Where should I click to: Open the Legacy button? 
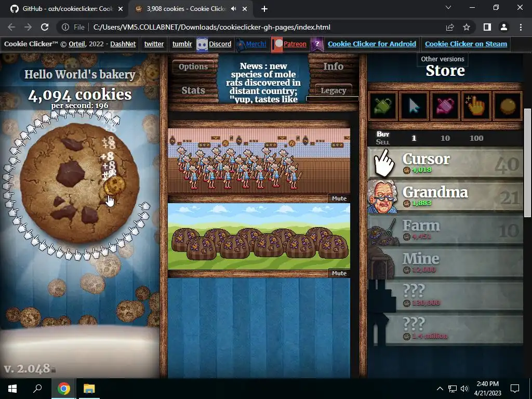[x=333, y=90]
